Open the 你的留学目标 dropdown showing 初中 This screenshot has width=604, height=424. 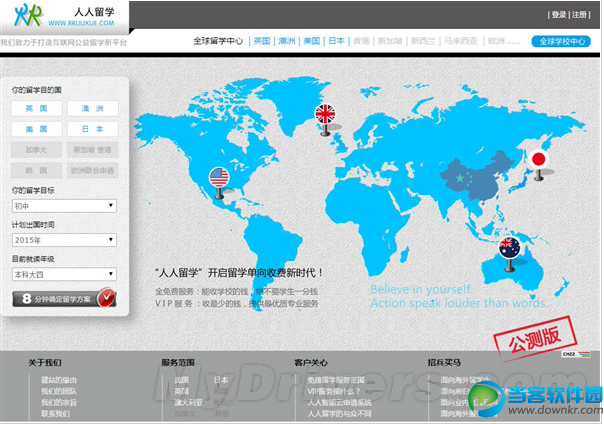(64, 206)
